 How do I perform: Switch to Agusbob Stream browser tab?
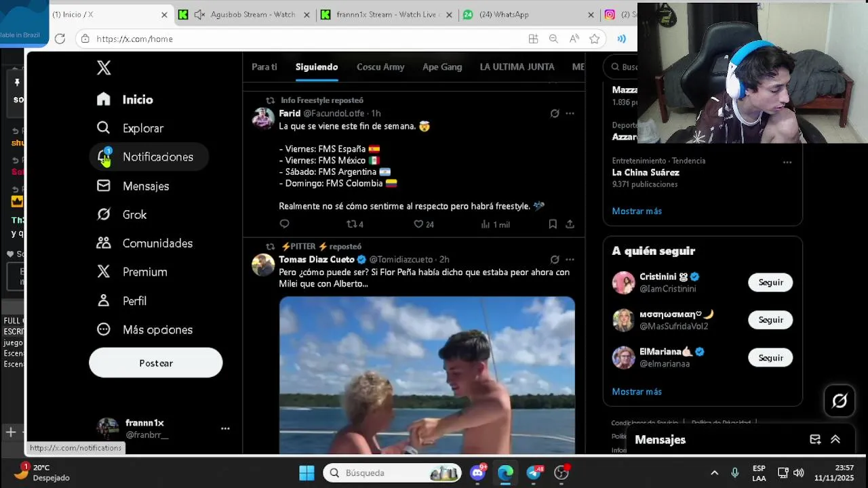coord(244,14)
